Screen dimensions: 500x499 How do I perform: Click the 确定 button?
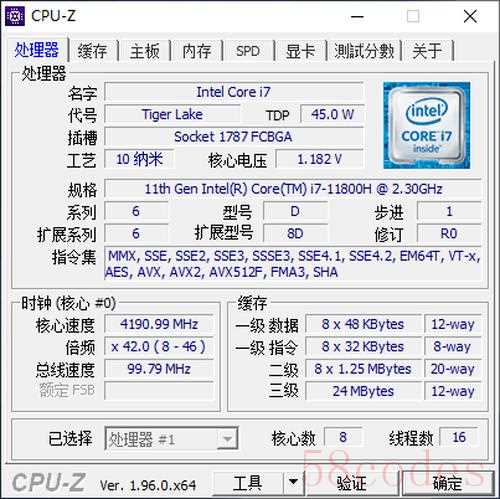[x=447, y=483]
